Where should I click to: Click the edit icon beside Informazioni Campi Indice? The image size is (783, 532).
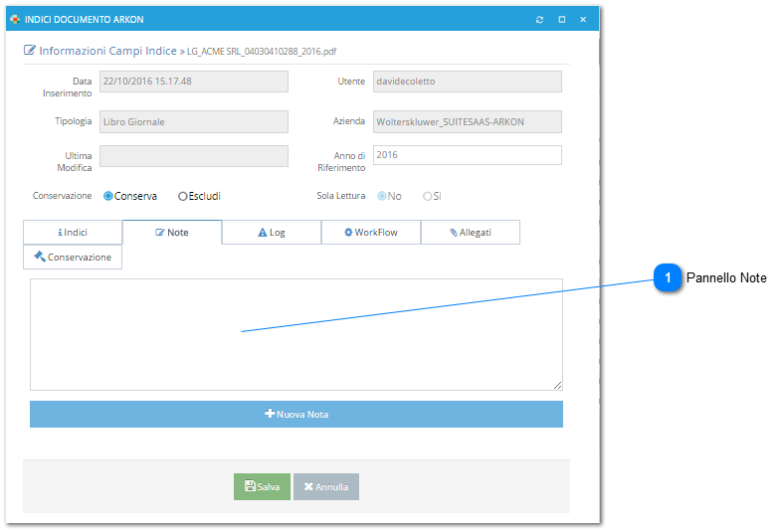(30, 50)
